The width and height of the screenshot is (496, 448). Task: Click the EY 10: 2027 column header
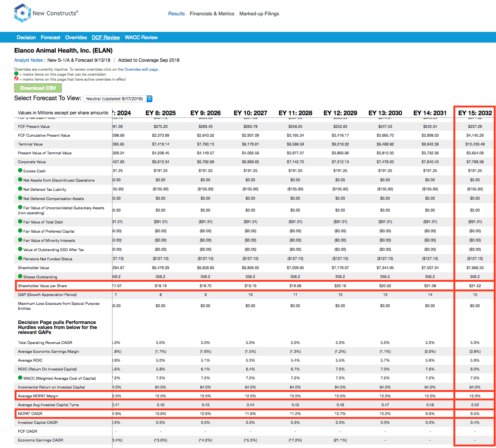tap(250, 113)
